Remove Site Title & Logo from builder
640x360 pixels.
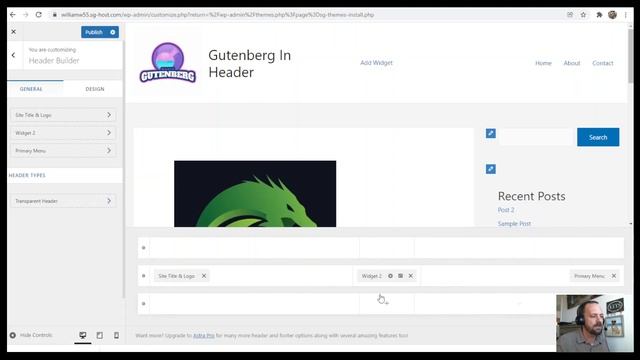pos(204,276)
